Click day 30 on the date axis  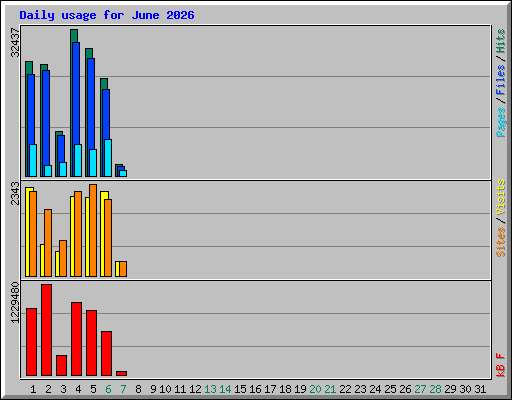coord(465,389)
